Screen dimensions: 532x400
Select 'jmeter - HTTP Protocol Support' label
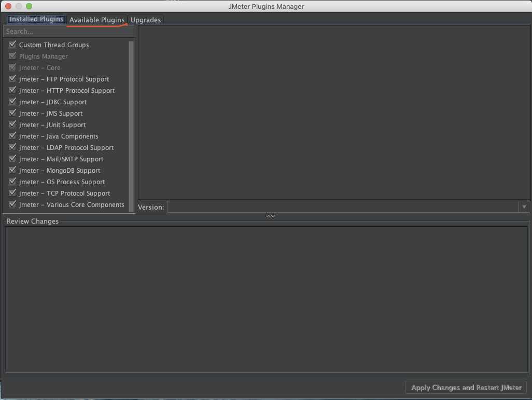(67, 91)
